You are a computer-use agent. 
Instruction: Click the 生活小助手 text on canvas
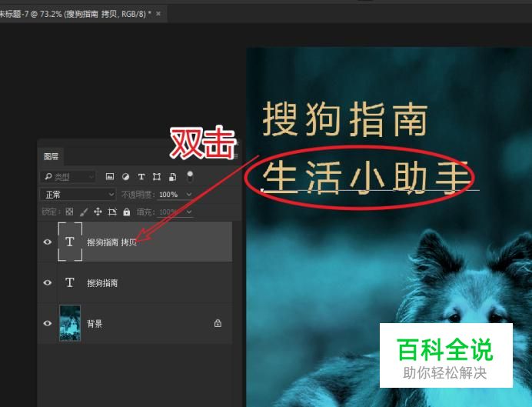click(367, 177)
